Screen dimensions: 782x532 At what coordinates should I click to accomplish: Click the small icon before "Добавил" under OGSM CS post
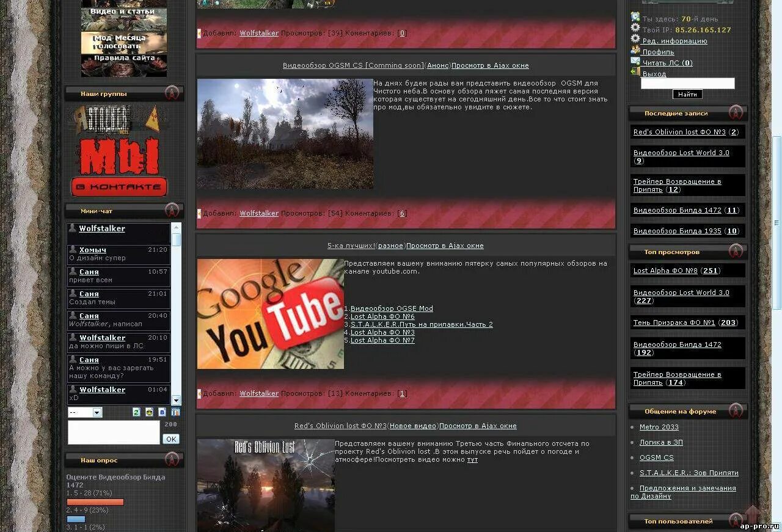tap(199, 213)
